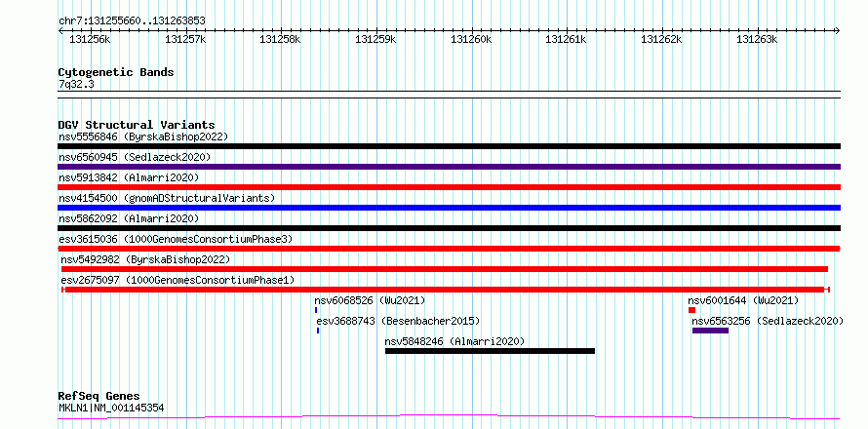Select the red nsv5492982 variant bar

[x=445, y=269]
